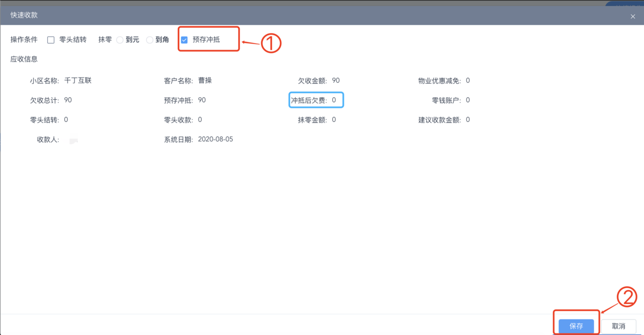Click the 抹零 label
The image size is (644, 335).
(x=105, y=40)
